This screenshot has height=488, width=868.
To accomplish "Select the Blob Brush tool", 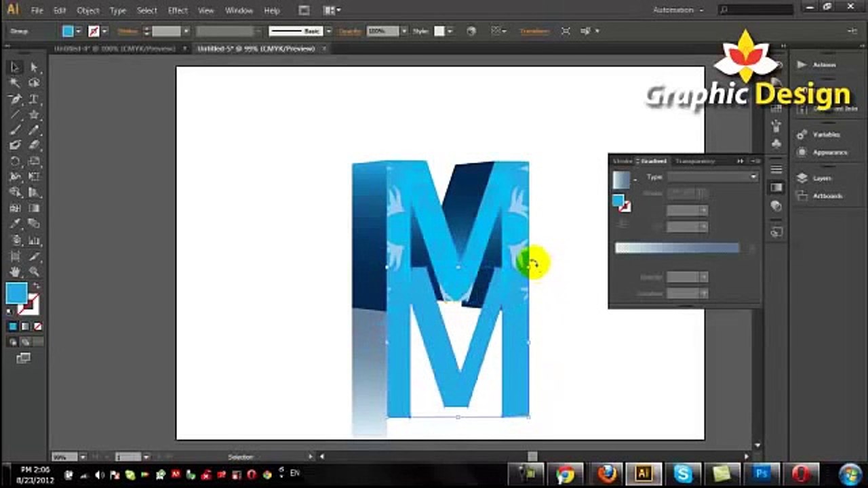I will tap(15, 145).
